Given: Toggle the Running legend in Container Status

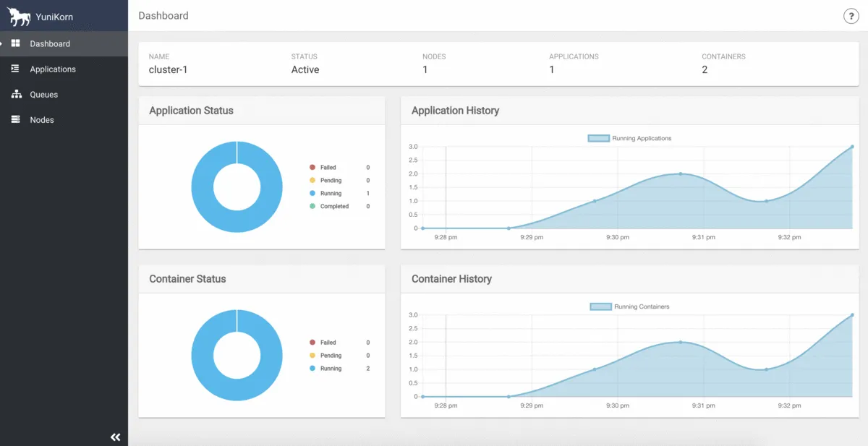Looking at the screenshot, I should (x=325, y=369).
